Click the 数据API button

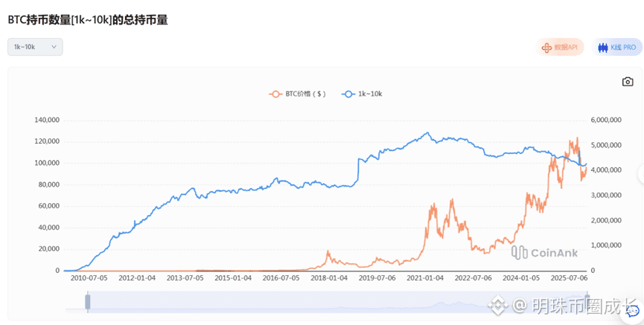click(x=560, y=47)
